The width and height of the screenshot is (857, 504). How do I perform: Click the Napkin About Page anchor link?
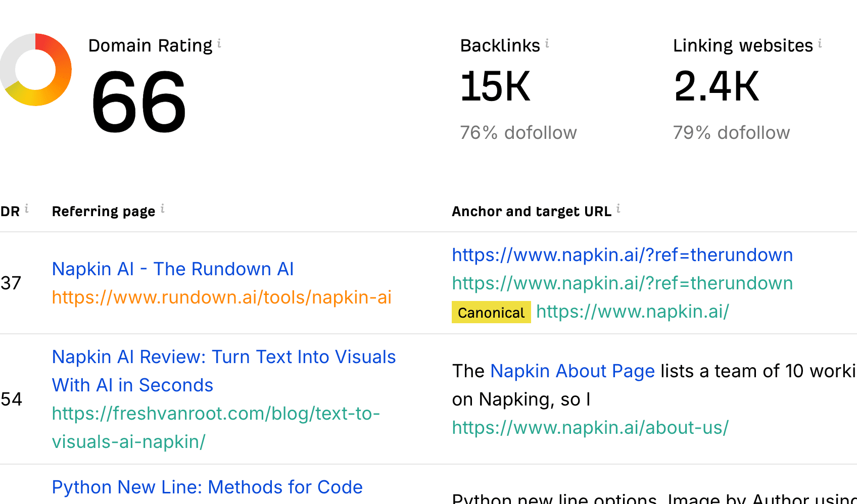click(x=573, y=371)
